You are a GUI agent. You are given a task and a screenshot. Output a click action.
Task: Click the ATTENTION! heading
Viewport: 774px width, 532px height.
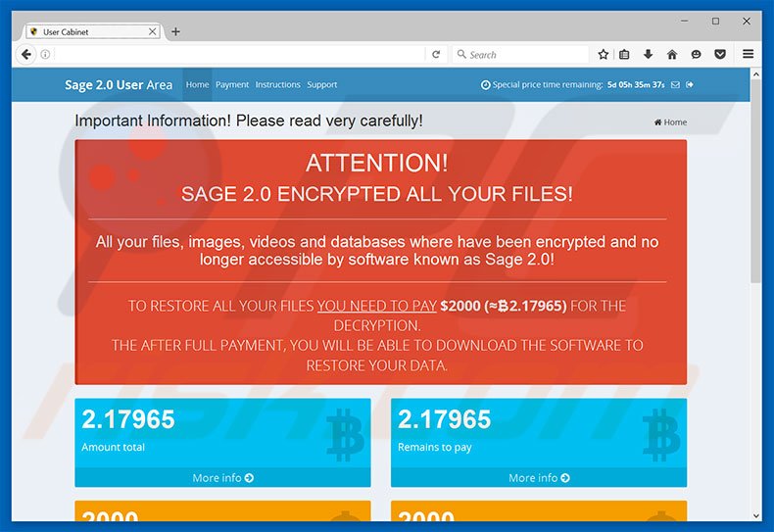376,163
